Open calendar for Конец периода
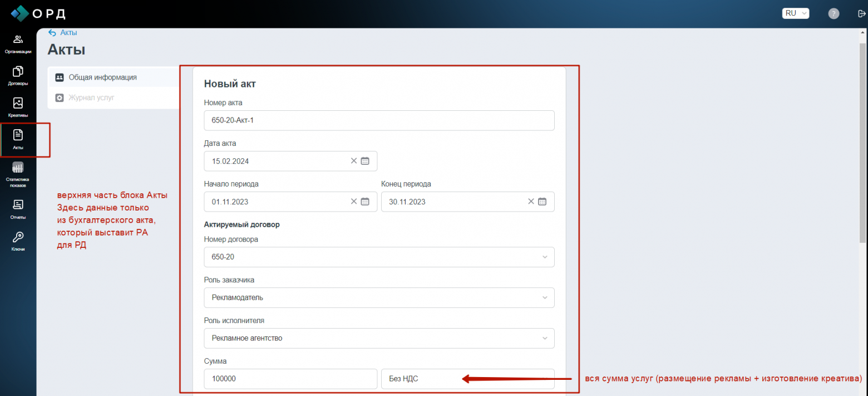Screen dimensions: 868x396 542,202
